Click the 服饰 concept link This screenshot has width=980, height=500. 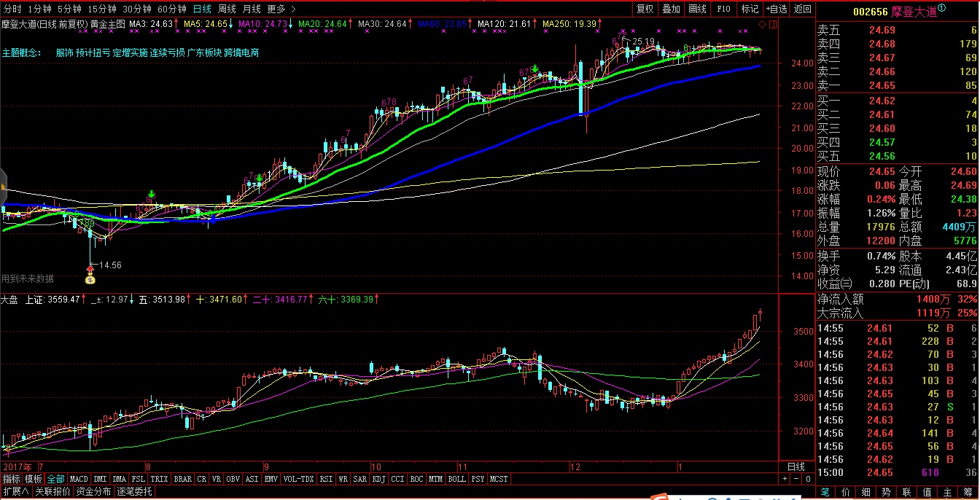[65, 52]
